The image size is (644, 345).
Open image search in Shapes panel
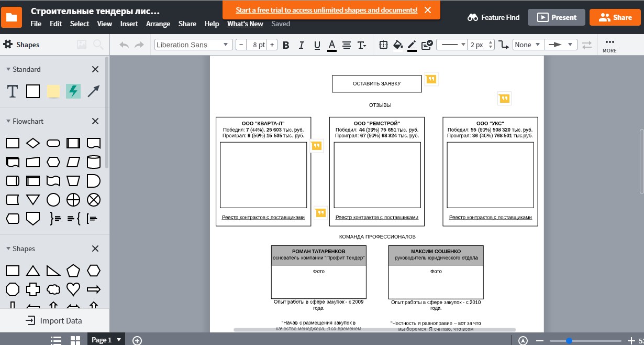point(81,45)
